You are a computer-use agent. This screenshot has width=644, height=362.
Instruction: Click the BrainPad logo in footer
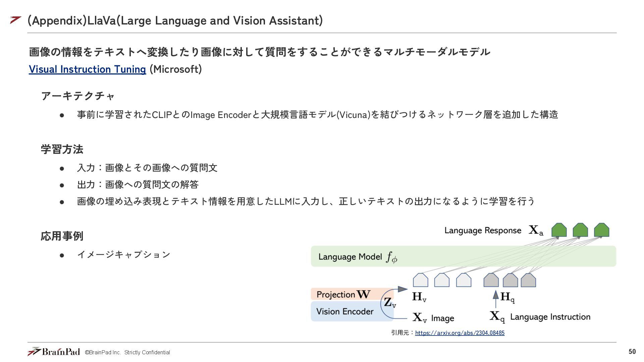pyautogui.click(x=54, y=352)
